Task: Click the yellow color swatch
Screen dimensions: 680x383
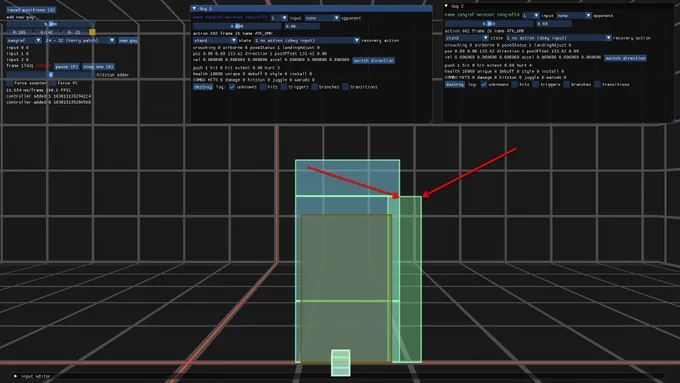Action: pyautogui.click(x=92, y=32)
